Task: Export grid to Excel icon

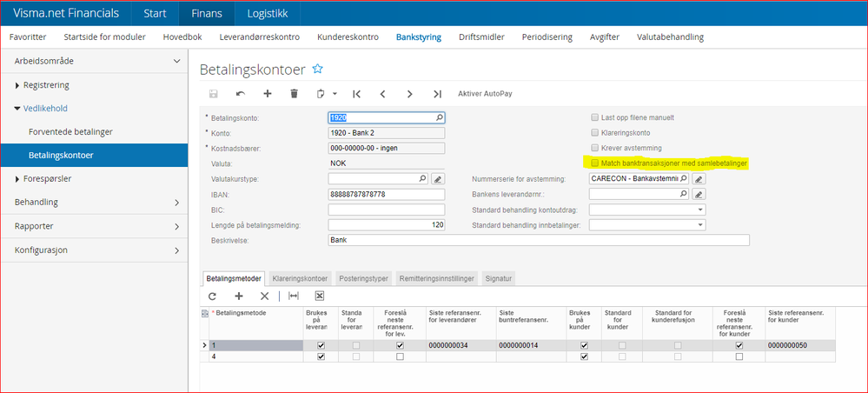Action: tap(320, 296)
